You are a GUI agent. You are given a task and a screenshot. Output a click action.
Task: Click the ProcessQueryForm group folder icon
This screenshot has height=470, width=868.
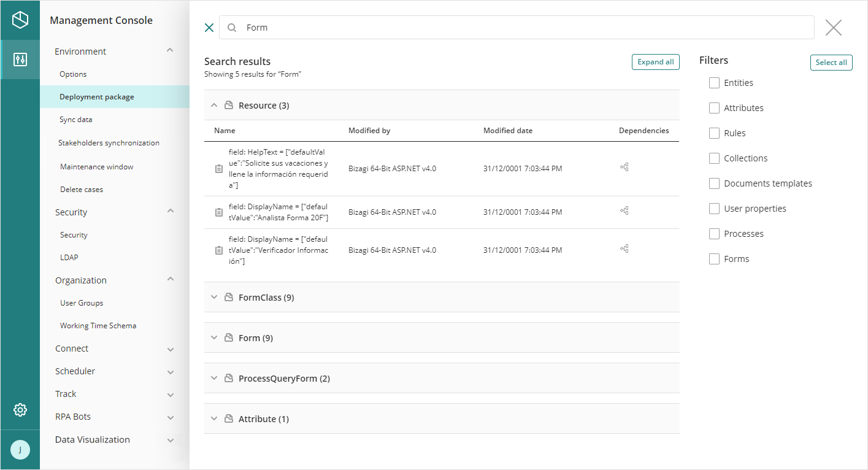[x=229, y=379]
